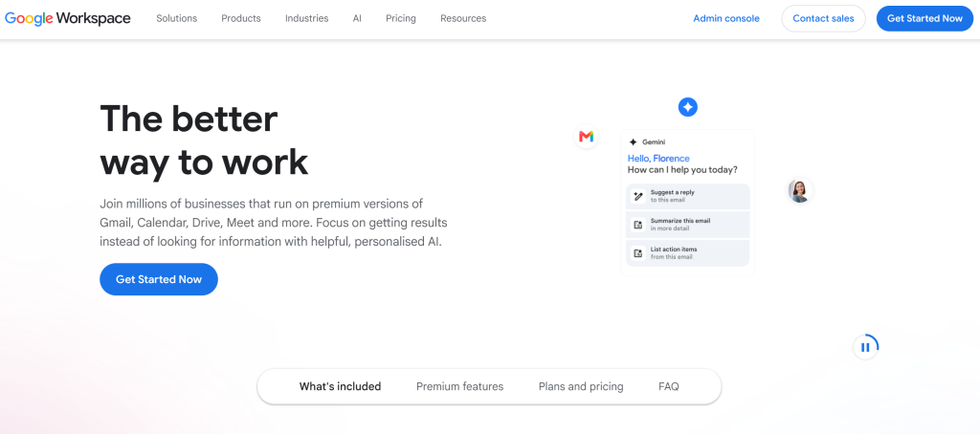Click the 'Hello, Florence' greeting text
This screenshot has width=980, height=434.
click(x=658, y=159)
